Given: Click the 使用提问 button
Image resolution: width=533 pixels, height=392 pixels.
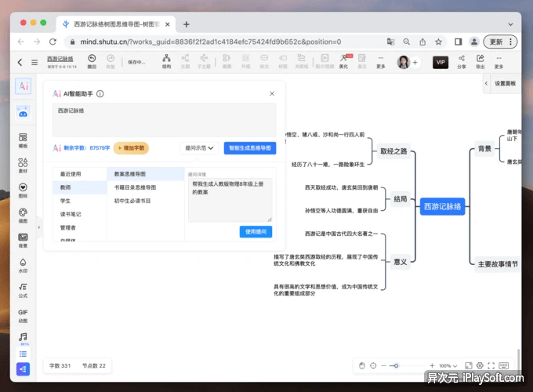Looking at the screenshot, I should (x=256, y=231).
